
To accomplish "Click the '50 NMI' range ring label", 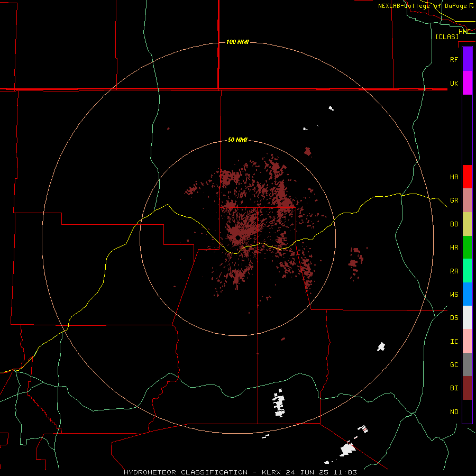I will [x=237, y=140].
